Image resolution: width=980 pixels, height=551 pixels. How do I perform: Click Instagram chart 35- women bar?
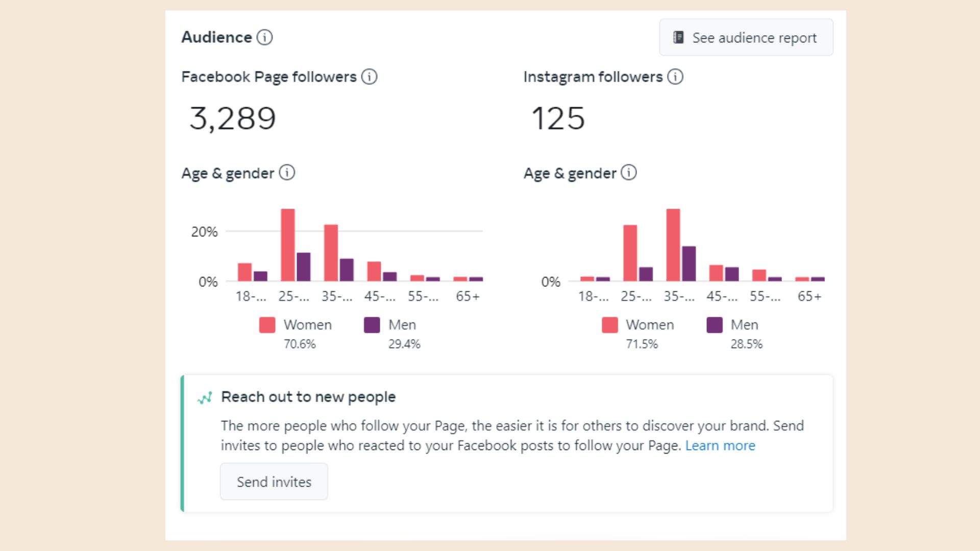(x=673, y=245)
